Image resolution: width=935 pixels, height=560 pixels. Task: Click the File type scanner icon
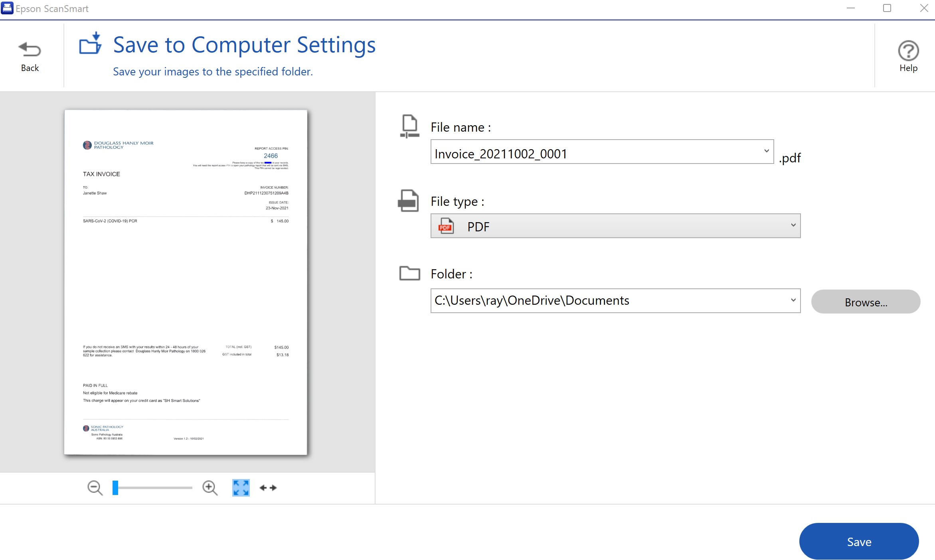point(409,201)
